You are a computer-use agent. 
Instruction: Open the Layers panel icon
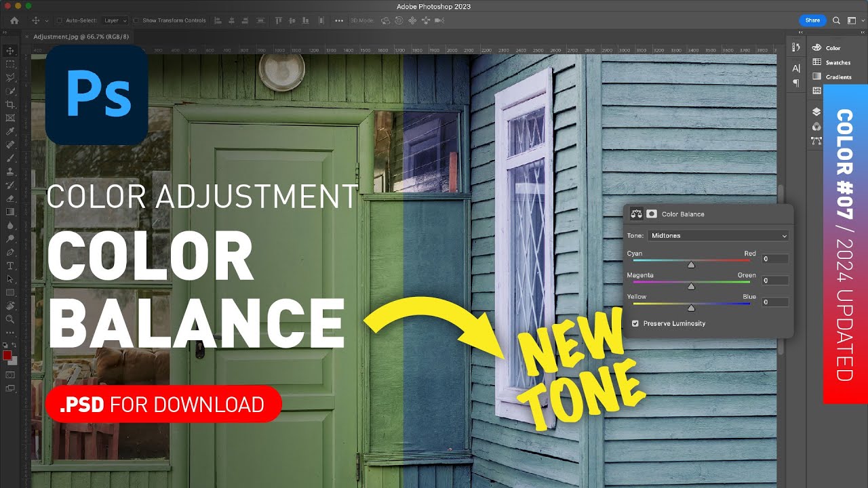816,111
